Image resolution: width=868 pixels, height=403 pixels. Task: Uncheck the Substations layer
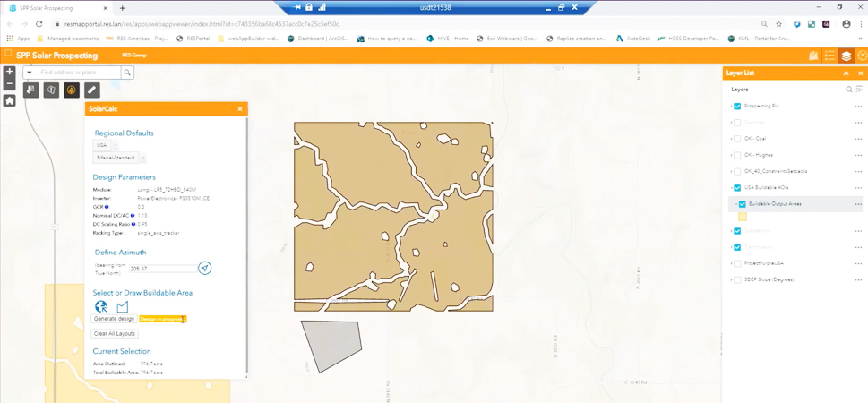[737, 231]
